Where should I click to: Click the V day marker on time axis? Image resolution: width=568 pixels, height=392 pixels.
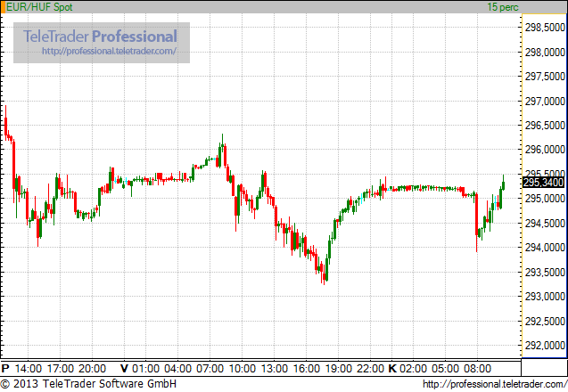coord(124,369)
